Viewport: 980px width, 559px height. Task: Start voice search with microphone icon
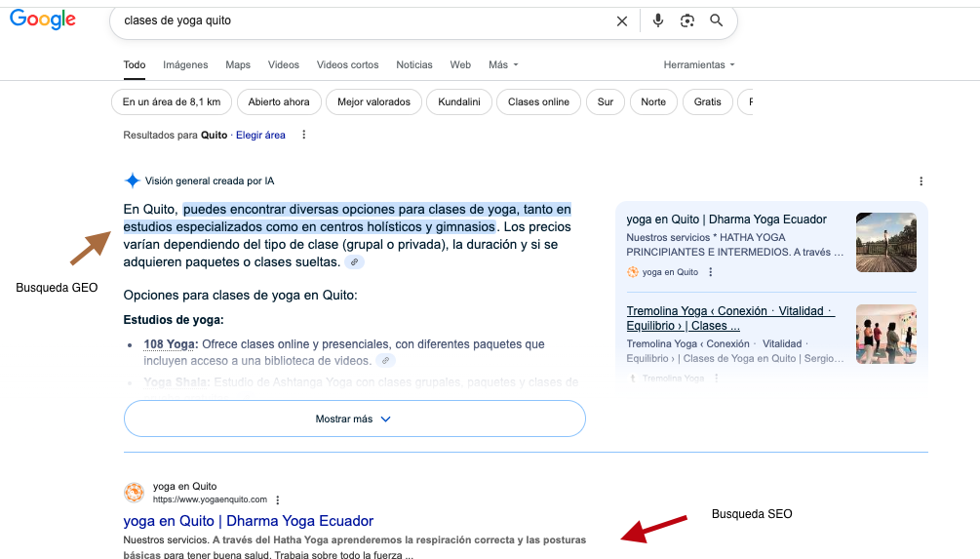tap(657, 20)
